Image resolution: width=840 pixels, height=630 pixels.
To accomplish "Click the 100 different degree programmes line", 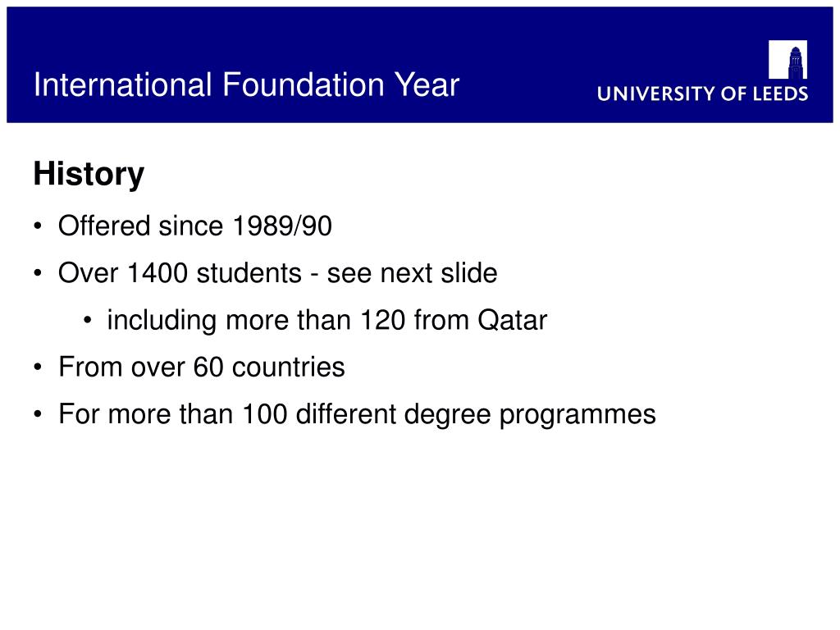I will (x=357, y=414).
